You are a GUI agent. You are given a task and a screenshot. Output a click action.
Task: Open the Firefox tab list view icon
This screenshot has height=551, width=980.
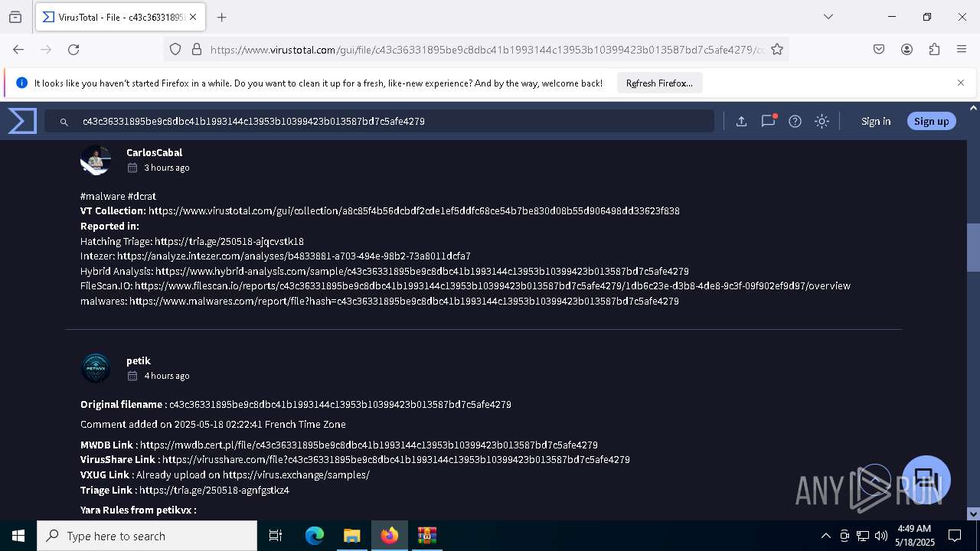(x=15, y=17)
